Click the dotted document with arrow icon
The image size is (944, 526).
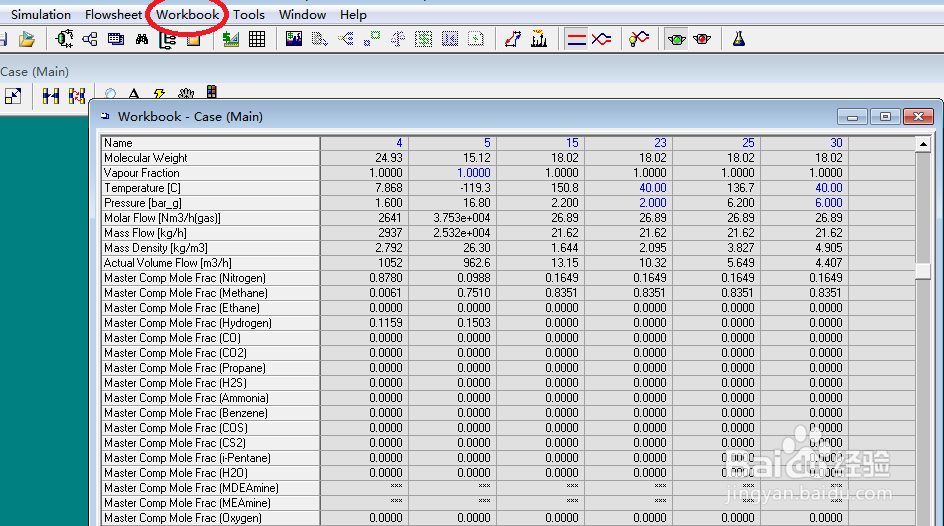coord(319,40)
